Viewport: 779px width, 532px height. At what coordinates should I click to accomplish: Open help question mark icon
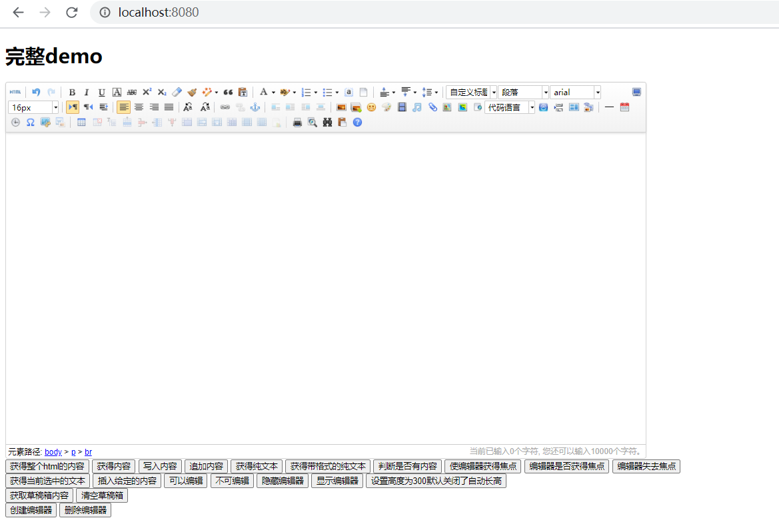coord(357,123)
